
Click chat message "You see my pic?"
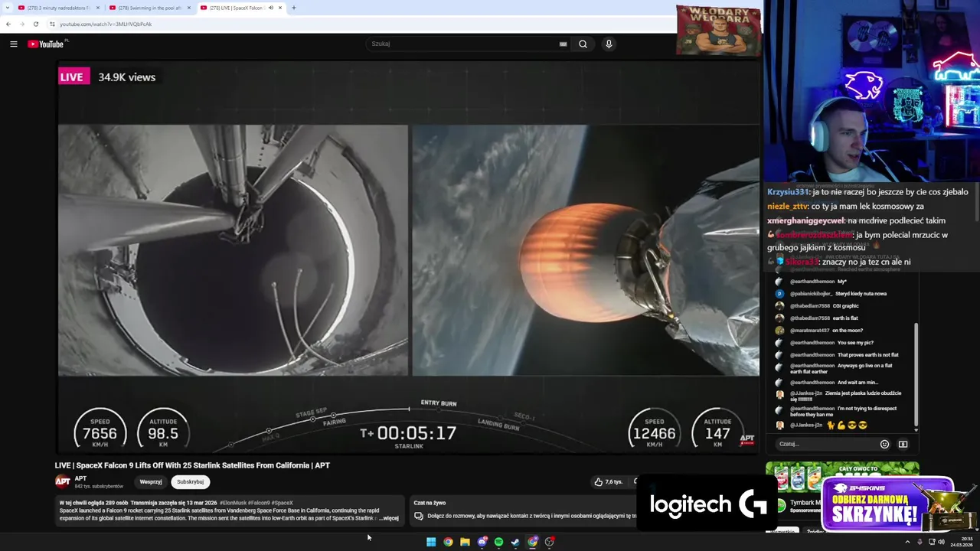point(855,342)
